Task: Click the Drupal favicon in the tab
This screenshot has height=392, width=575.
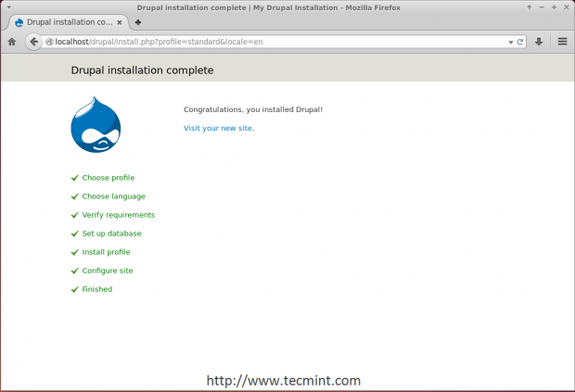Action: [19, 23]
